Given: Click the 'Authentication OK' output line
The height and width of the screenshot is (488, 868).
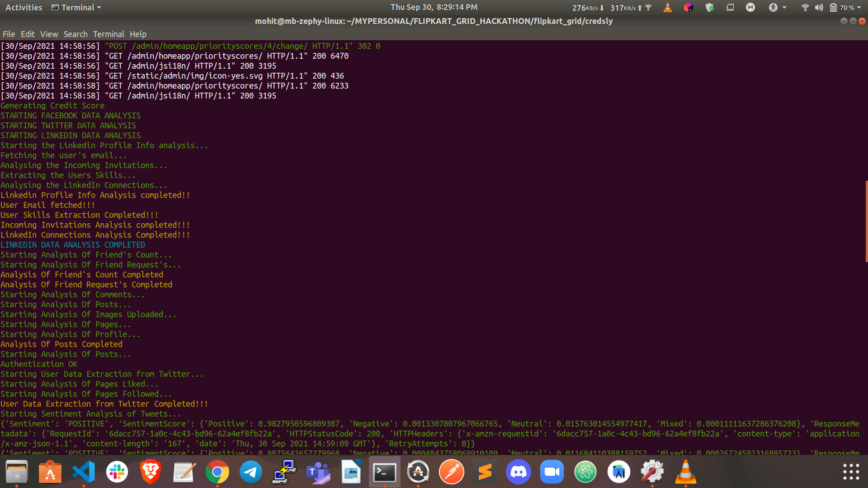Looking at the screenshot, I should click(39, 364).
